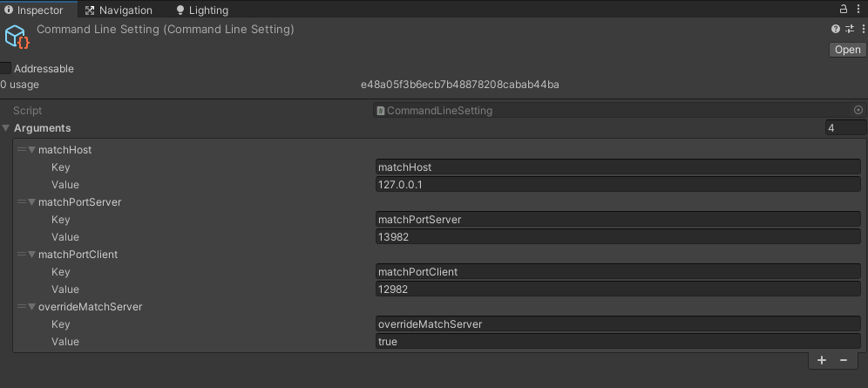
Task: Switch to the Lighting tab
Action: click(201, 10)
